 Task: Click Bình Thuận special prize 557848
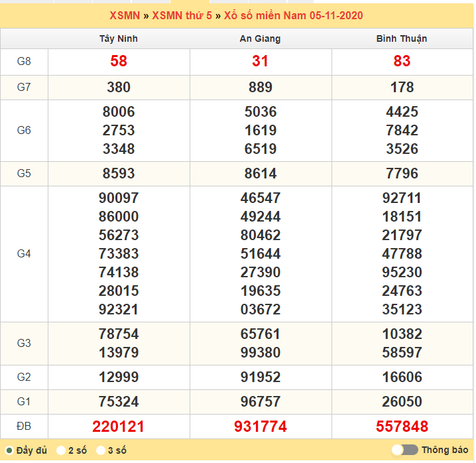pos(402,427)
